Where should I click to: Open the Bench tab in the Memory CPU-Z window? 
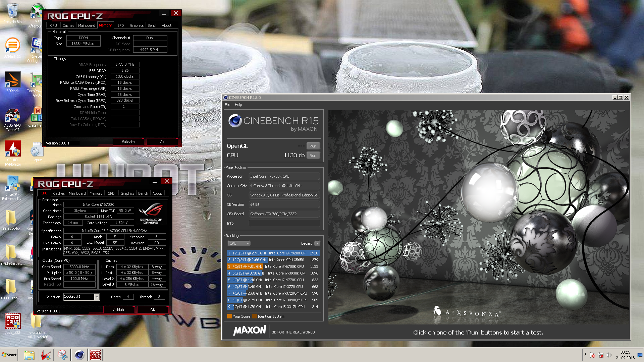(x=152, y=25)
